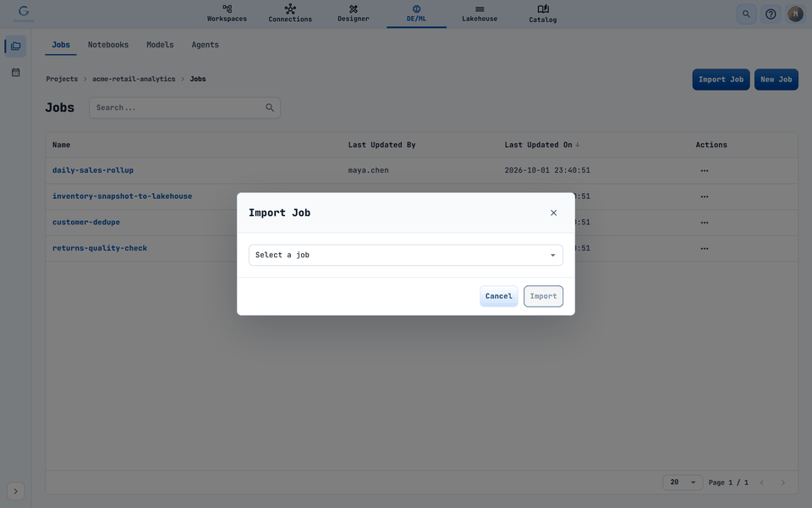Click the Jobs breadcrumb text
The height and width of the screenshot is (508, 812).
click(198, 79)
